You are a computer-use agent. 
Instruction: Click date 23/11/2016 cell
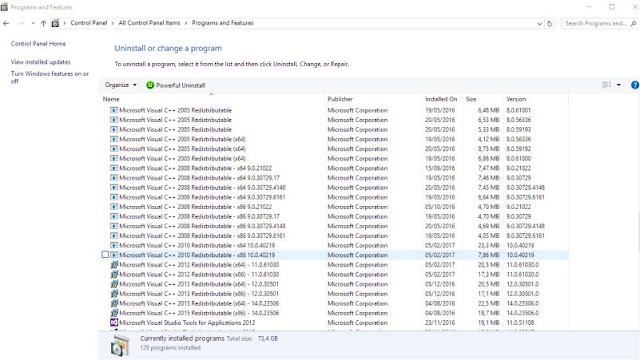point(440,322)
